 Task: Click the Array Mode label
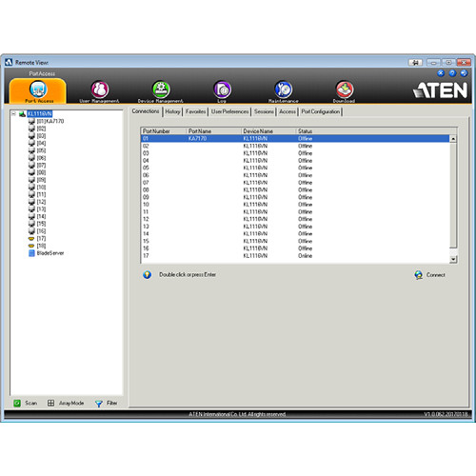click(71, 403)
